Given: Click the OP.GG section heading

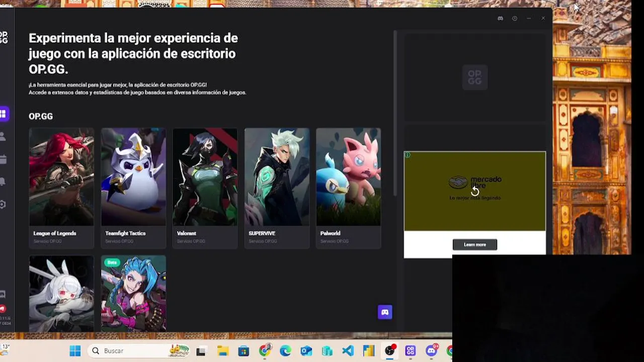Looking at the screenshot, I should (x=41, y=116).
